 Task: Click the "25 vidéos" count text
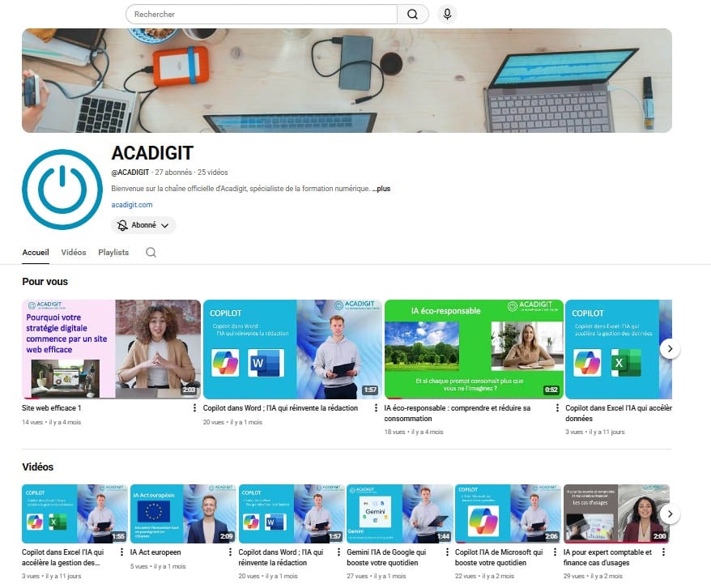tap(213, 173)
